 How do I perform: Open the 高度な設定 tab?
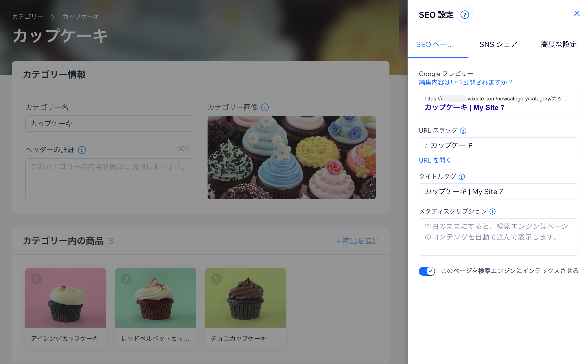[558, 44]
